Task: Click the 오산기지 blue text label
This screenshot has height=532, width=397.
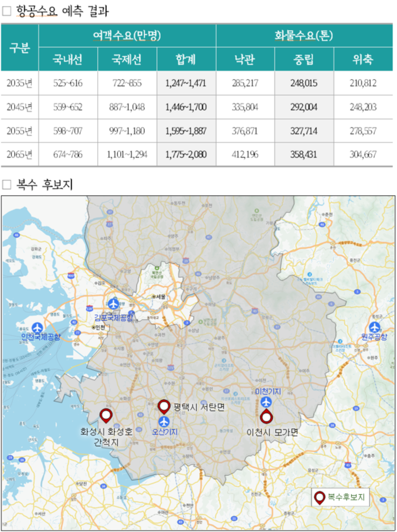Action: pos(165,432)
